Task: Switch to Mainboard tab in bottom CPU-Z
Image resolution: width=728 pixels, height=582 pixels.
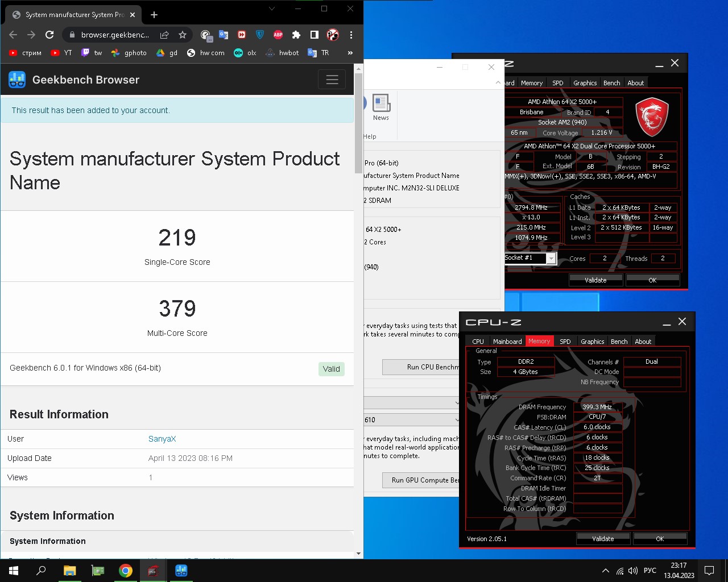Action: (507, 342)
